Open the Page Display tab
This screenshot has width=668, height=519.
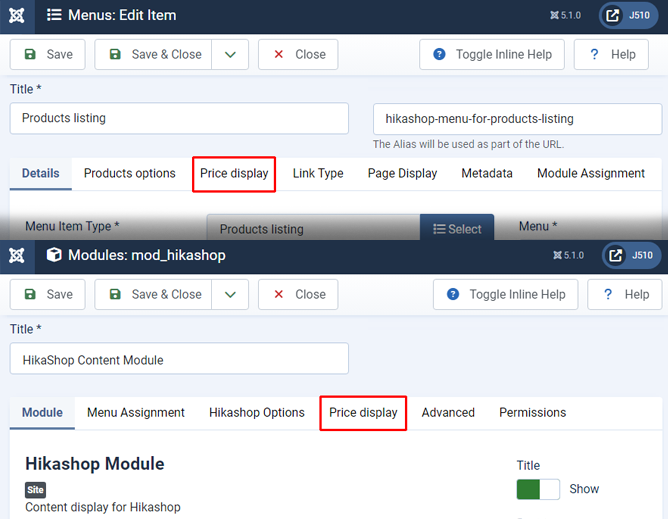(403, 173)
